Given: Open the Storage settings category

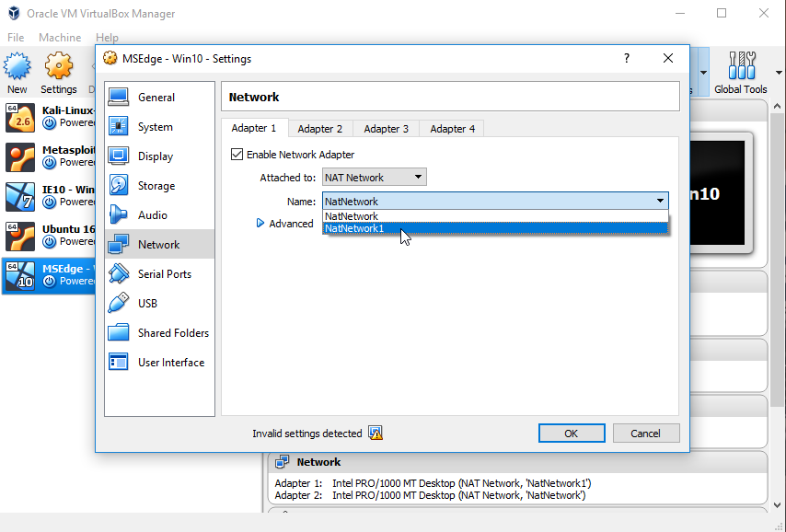Looking at the screenshot, I should pyautogui.click(x=159, y=186).
